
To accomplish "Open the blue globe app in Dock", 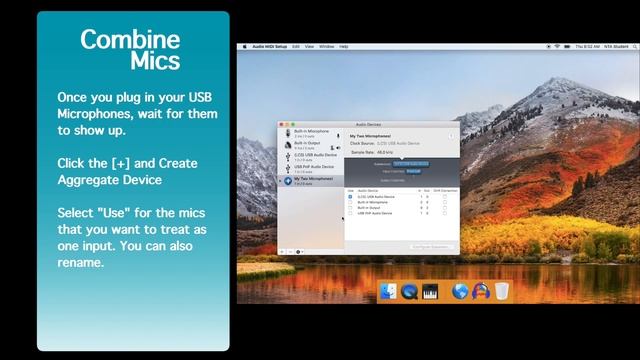I will point(460,291).
